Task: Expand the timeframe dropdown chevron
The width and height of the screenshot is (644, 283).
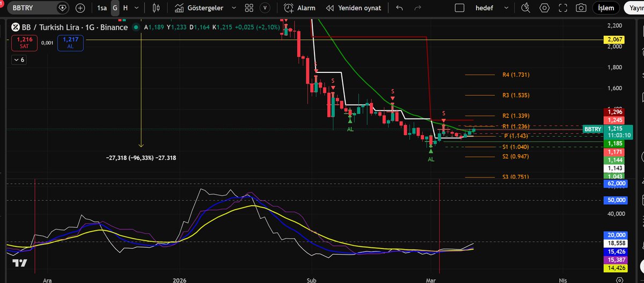Action: [137, 8]
